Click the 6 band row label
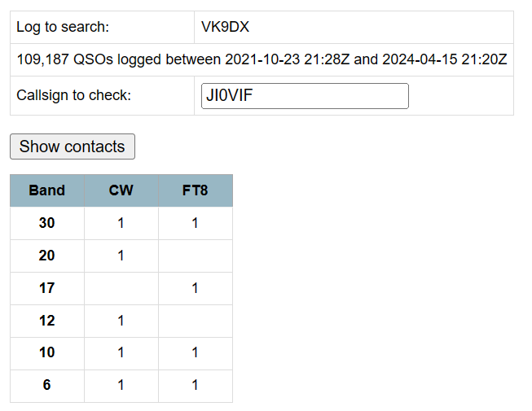 (46, 386)
